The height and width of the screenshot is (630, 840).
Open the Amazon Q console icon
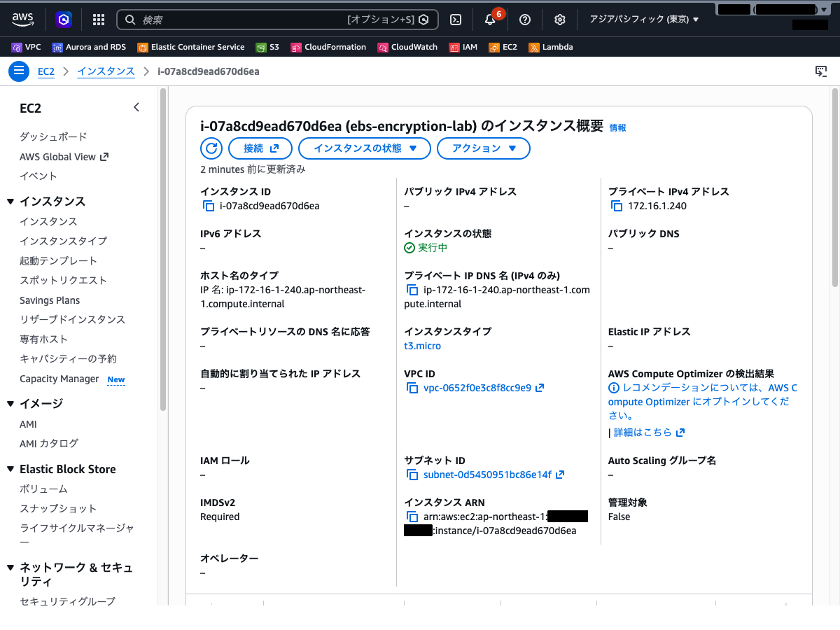64,20
